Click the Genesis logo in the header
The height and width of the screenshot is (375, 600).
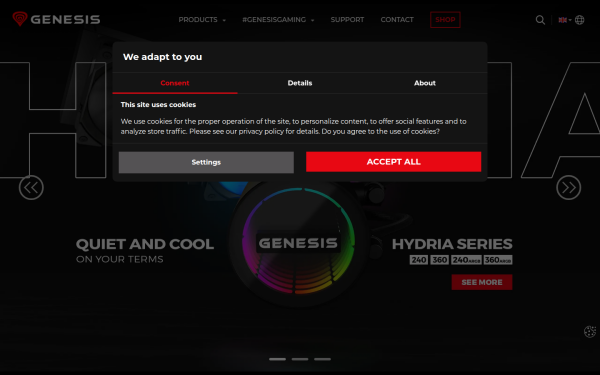56,19
